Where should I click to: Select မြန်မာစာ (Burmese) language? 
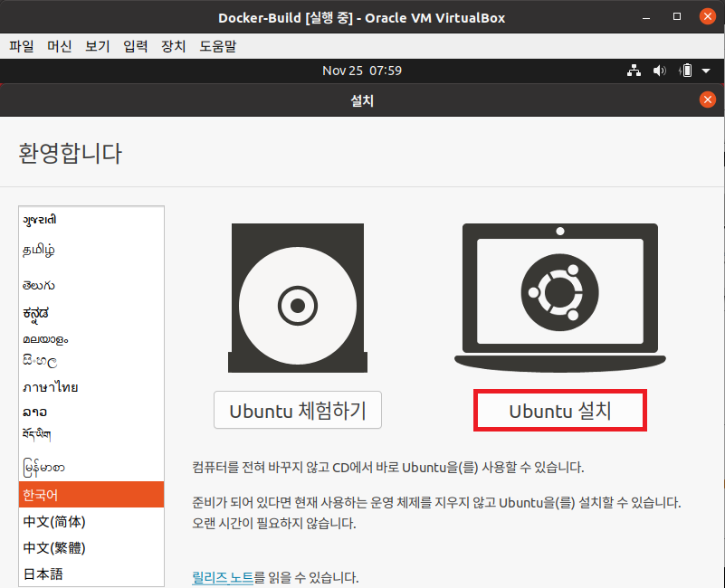[x=91, y=468]
